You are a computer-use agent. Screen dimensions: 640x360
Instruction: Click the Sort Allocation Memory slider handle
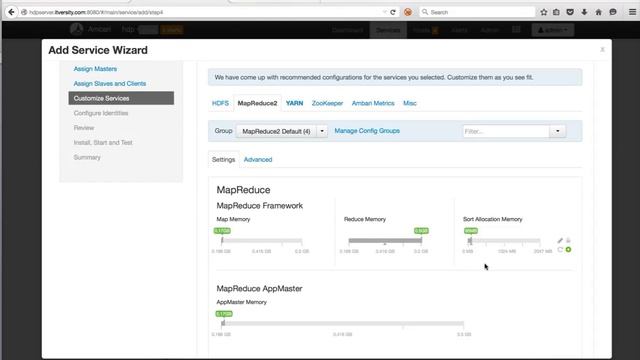[x=470, y=241]
